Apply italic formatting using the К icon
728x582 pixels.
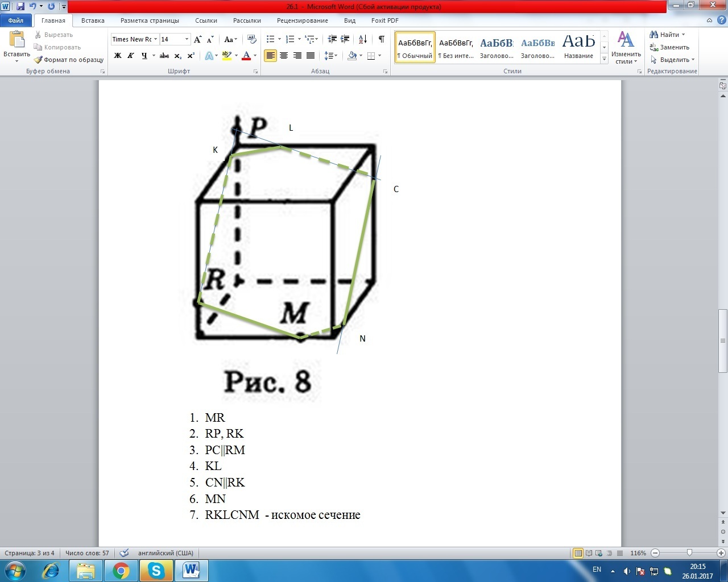[131, 56]
